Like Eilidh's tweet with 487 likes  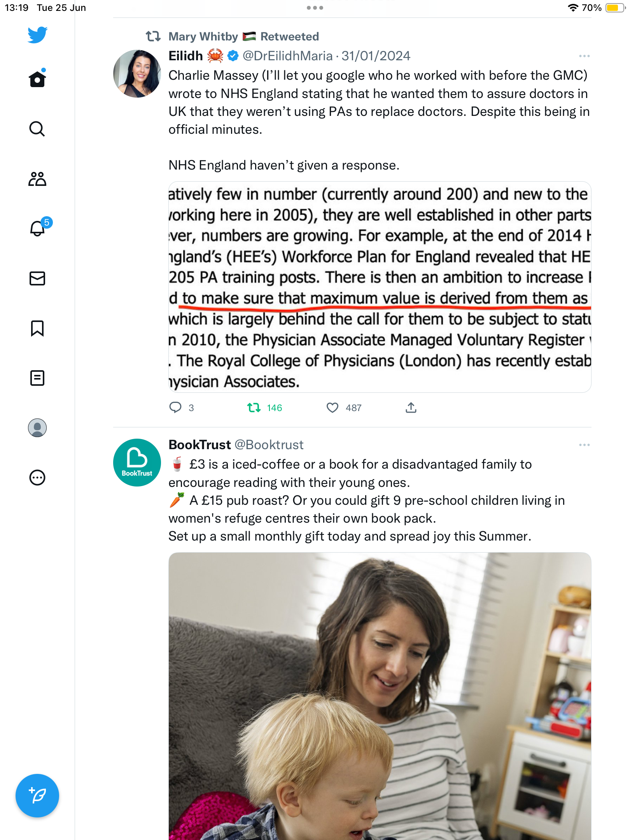344,408
